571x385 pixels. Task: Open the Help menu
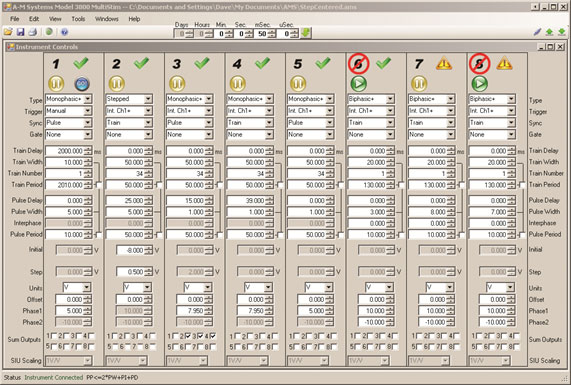[134, 19]
